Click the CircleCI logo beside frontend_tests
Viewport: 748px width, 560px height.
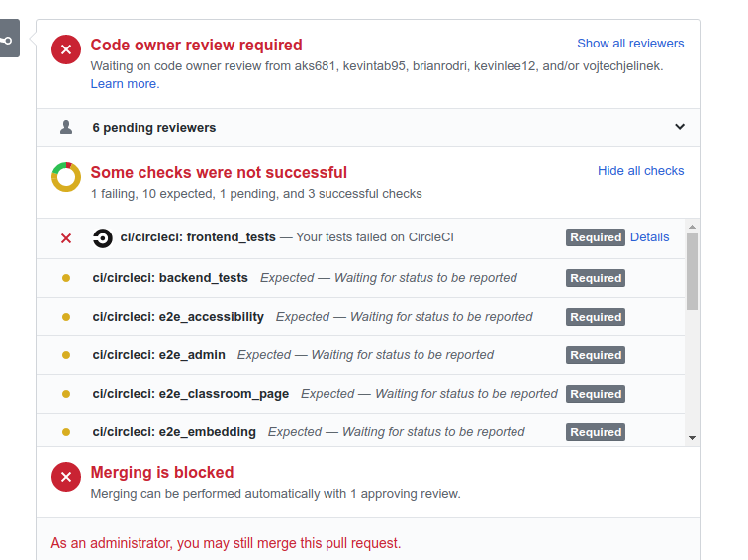102,238
